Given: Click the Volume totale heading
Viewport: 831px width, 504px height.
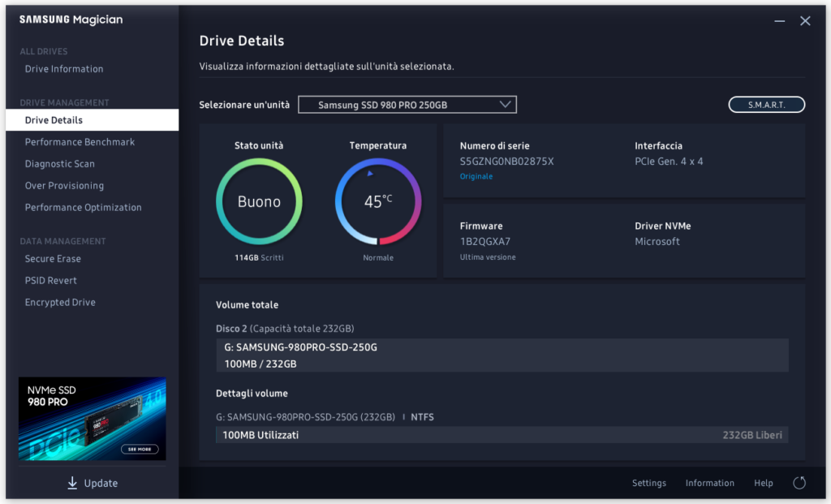Looking at the screenshot, I should tap(247, 304).
